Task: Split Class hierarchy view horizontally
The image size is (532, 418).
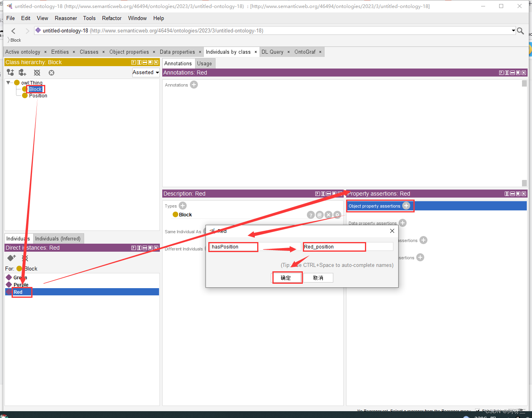Action: (x=145, y=62)
